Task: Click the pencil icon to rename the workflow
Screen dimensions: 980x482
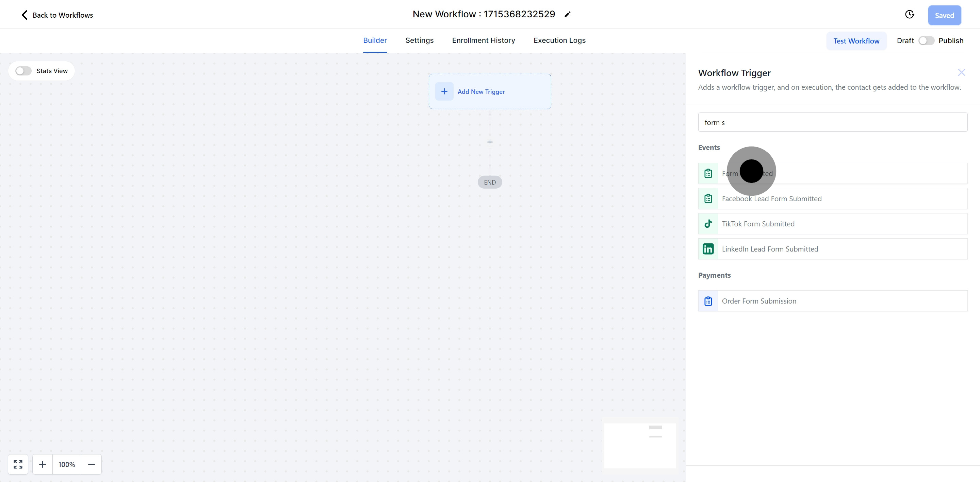Action: point(567,14)
